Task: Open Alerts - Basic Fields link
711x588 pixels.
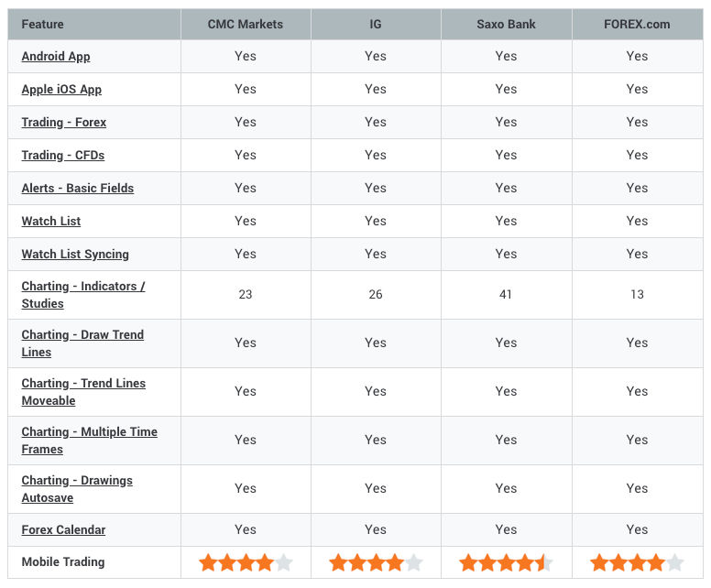Action: (78, 188)
